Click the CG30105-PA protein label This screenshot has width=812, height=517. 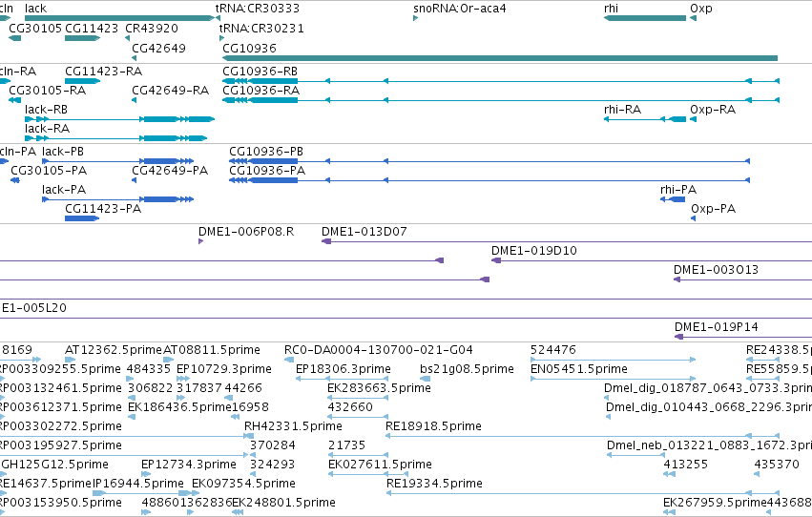(49, 170)
